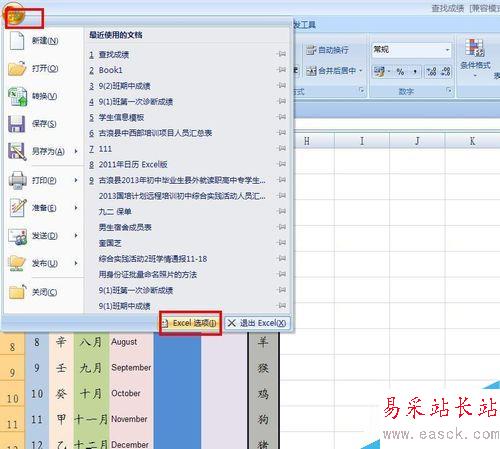Choose 打开(O) from Office menu
Viewport: 500px width, 449px height.
45,68
